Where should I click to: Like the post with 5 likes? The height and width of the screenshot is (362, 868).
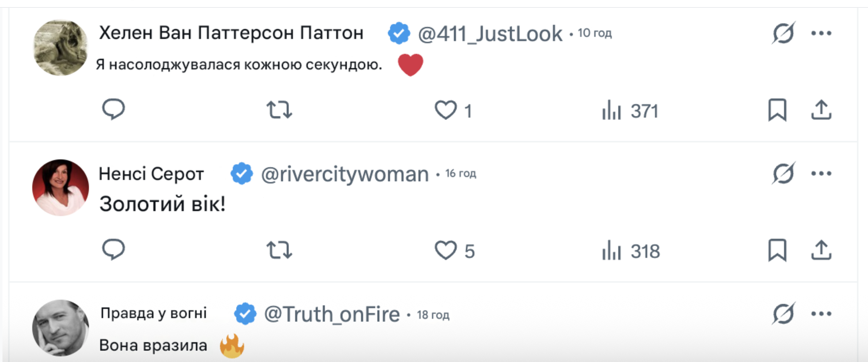click(445, 250)
